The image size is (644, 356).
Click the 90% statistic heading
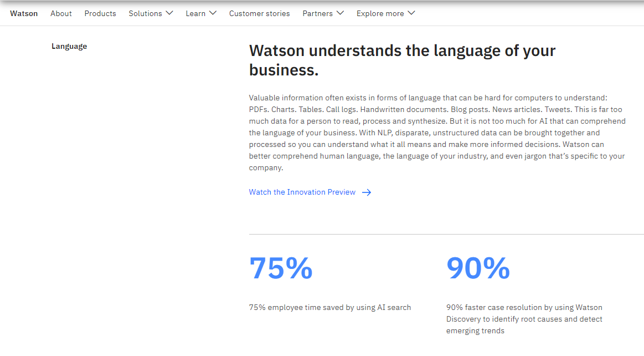pos(478,268)
